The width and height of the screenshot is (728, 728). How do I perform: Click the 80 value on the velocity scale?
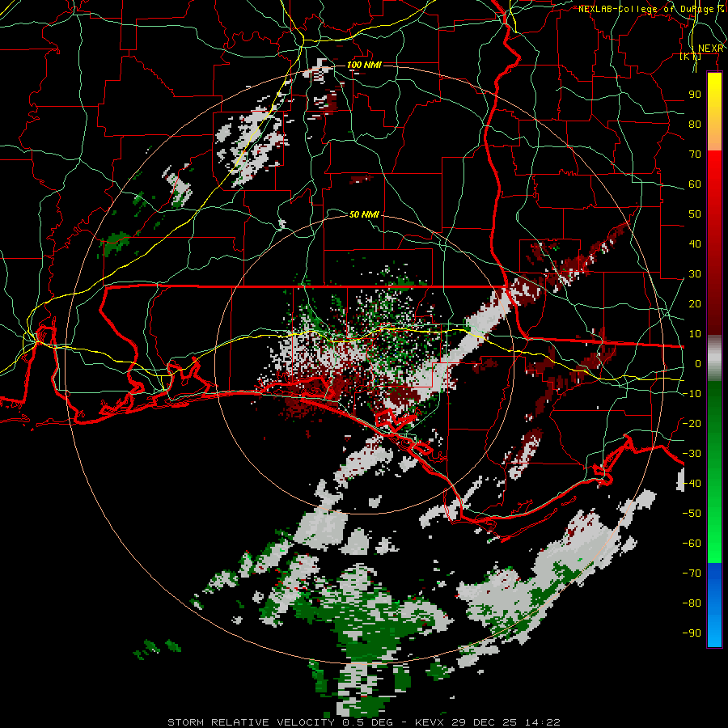(x=695, y=124)
